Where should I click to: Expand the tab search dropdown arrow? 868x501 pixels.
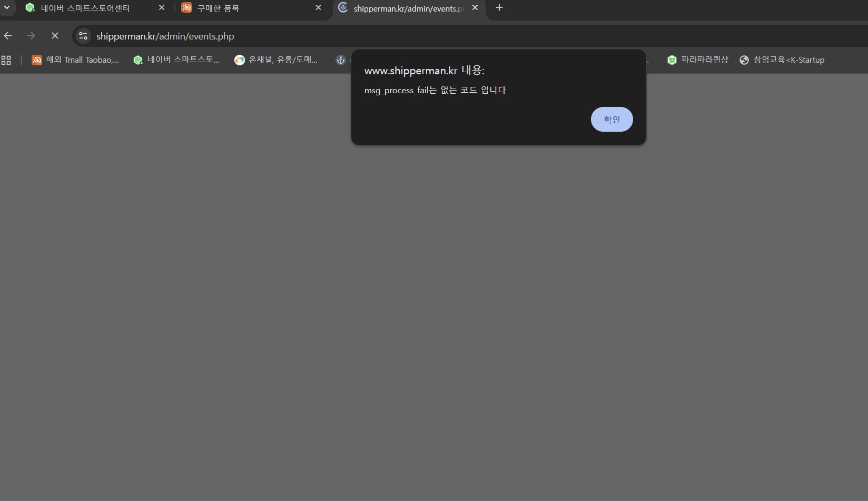(7, 8)
